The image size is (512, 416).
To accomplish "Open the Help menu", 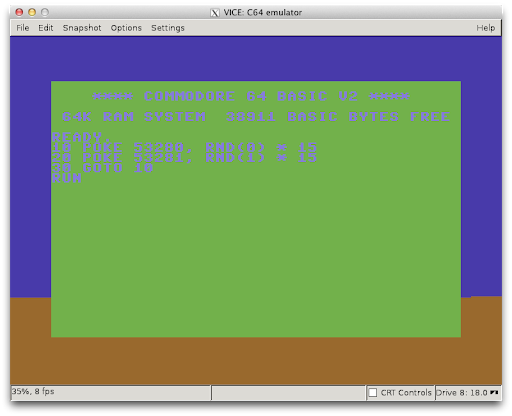I will click(485, 28).
